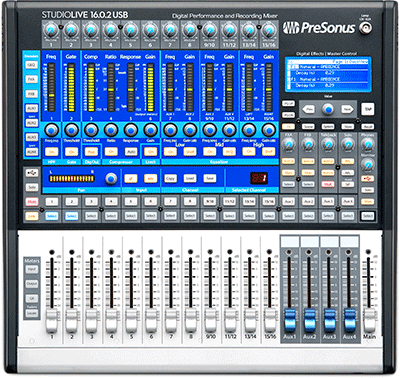The width and height of the screenshot is (400, 378).
Task: Click the red Talk button
Action: (x=328, y=184)
